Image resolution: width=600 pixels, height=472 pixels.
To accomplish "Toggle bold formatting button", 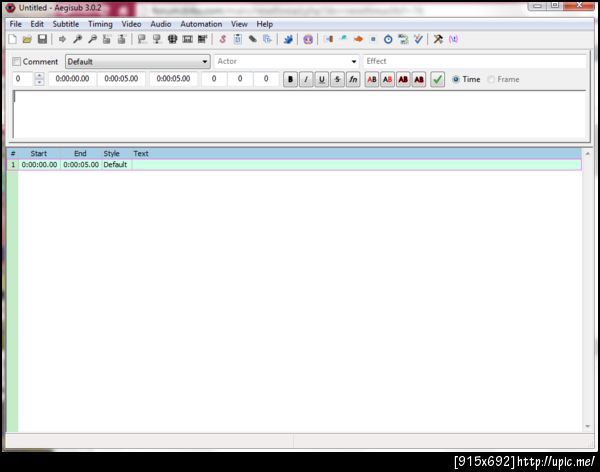I will click(290, 79).
